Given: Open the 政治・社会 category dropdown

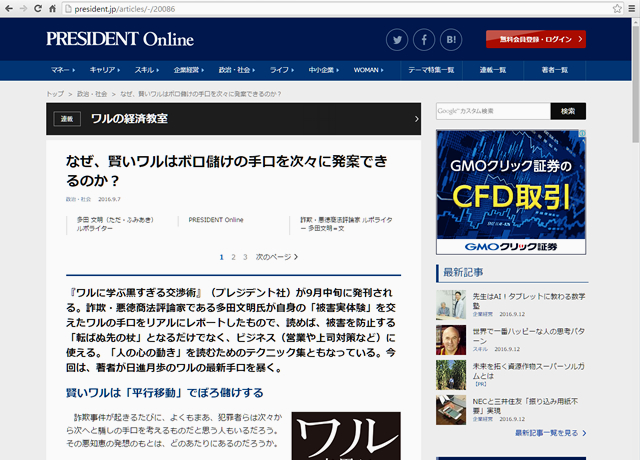Looking at the screenshot, I should [238, 70].
